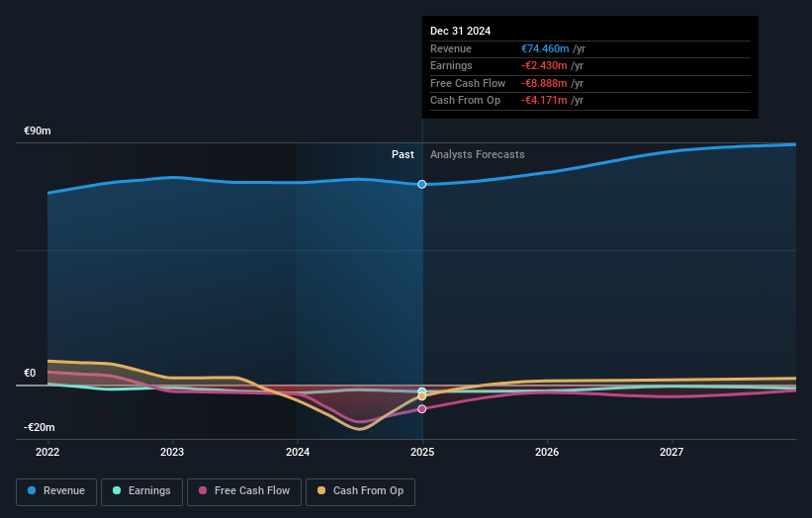Click the 2024 x-axis label

298,452
